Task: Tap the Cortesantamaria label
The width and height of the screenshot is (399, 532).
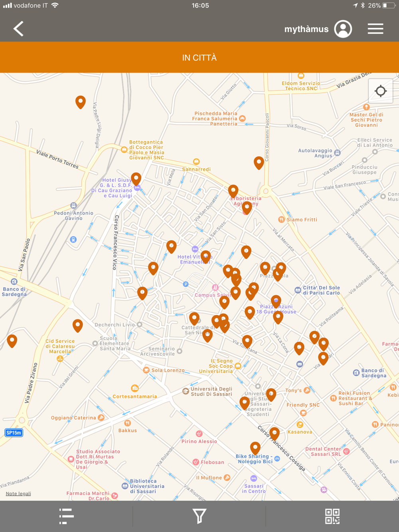Action: (x=135, y=396)
